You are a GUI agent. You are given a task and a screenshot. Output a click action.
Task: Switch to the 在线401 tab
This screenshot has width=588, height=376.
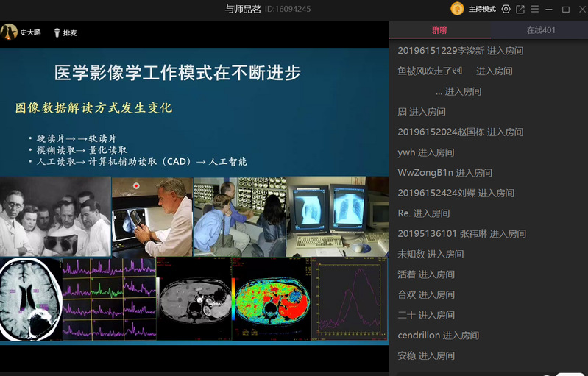[x=540, y=30]
